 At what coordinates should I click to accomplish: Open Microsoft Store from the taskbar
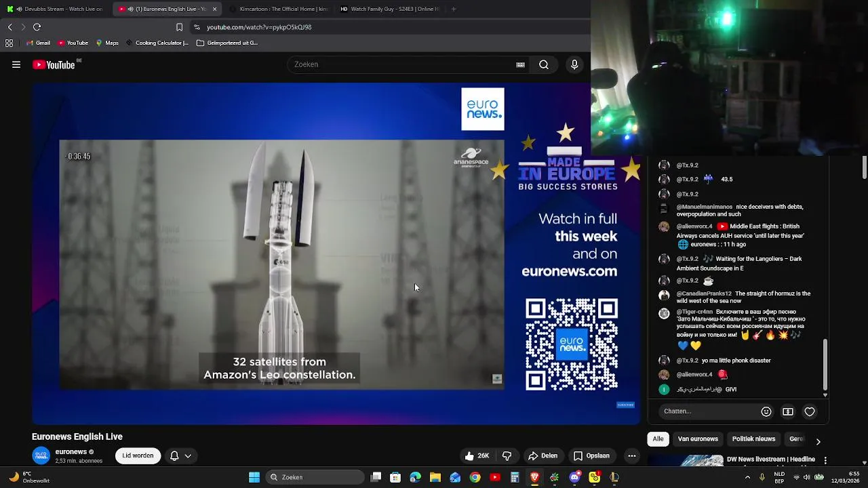[395, 477]
